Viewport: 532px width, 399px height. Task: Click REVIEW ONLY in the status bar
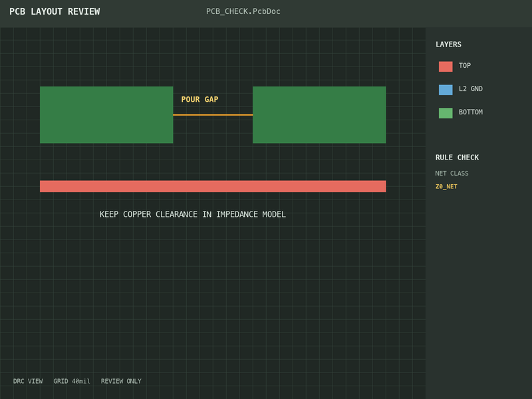pos(121,381)
